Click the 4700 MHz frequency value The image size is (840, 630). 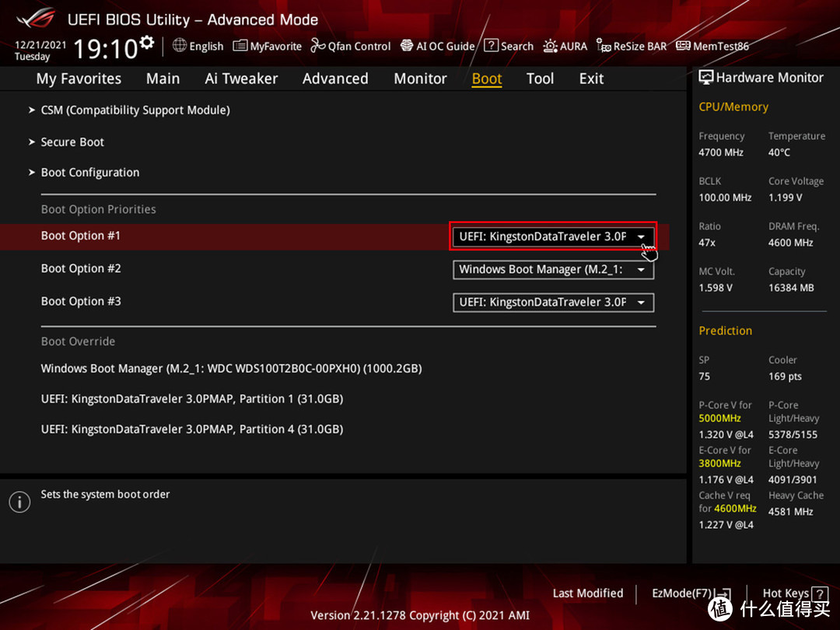click(720, 152)
